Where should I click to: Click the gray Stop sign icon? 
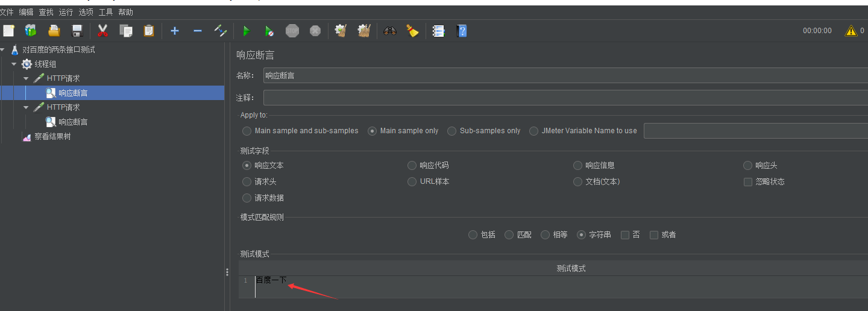point(292,31)
